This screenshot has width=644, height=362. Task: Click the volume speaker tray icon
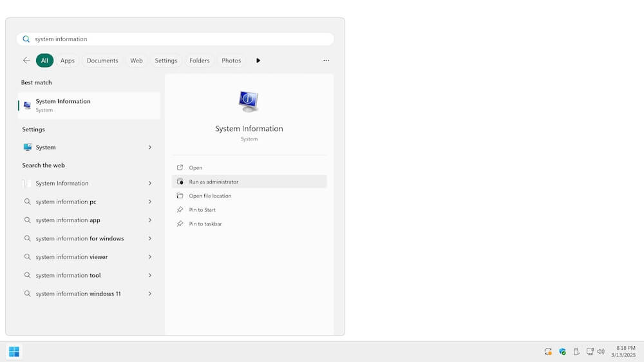(601, 351)
